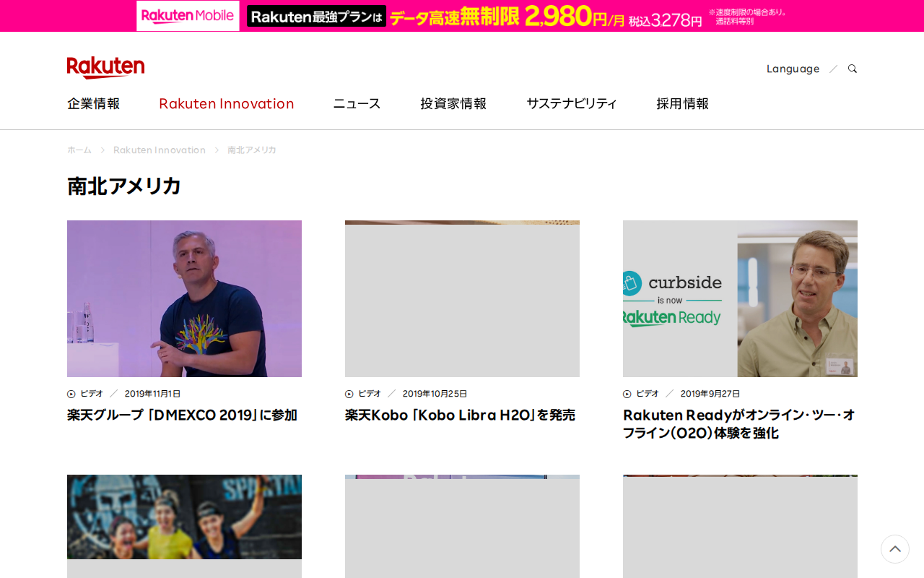Click video play icon beside 2019年9月27日
This screenshot has height=578, width=924.
pyautogui.click(x=627, y=394)
